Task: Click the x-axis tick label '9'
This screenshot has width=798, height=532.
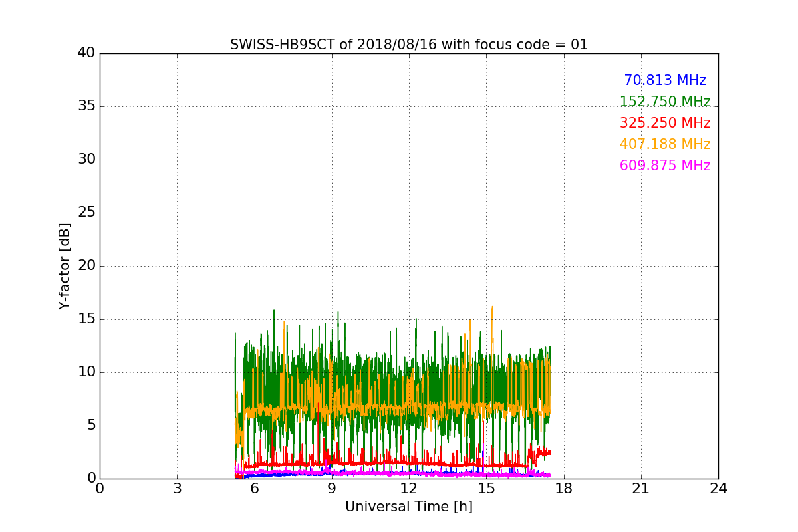Action: click(332, 489)
